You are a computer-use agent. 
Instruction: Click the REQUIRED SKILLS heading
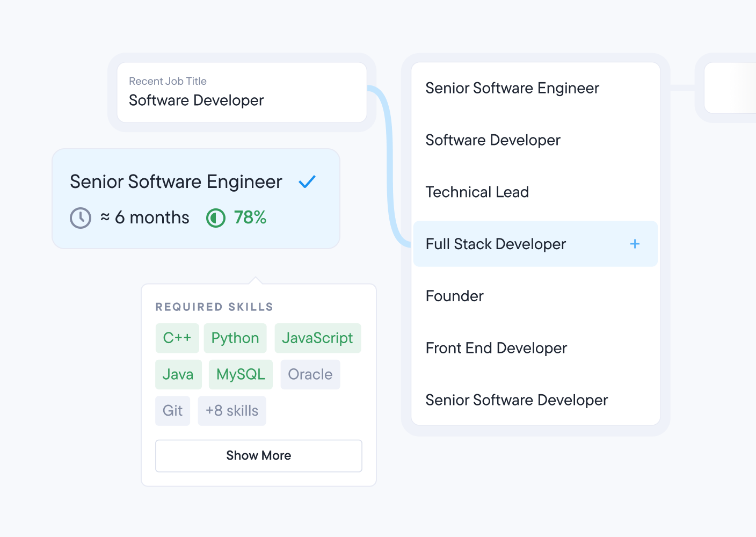(214, 307)
